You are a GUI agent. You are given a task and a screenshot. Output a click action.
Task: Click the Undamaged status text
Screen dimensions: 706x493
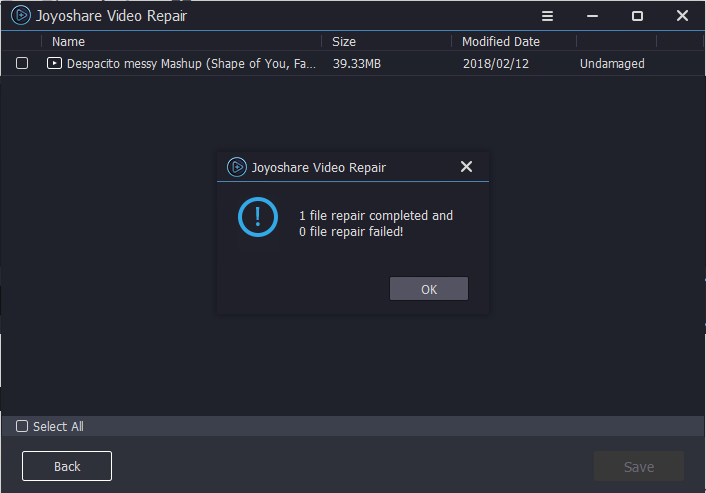click(612, 63)
